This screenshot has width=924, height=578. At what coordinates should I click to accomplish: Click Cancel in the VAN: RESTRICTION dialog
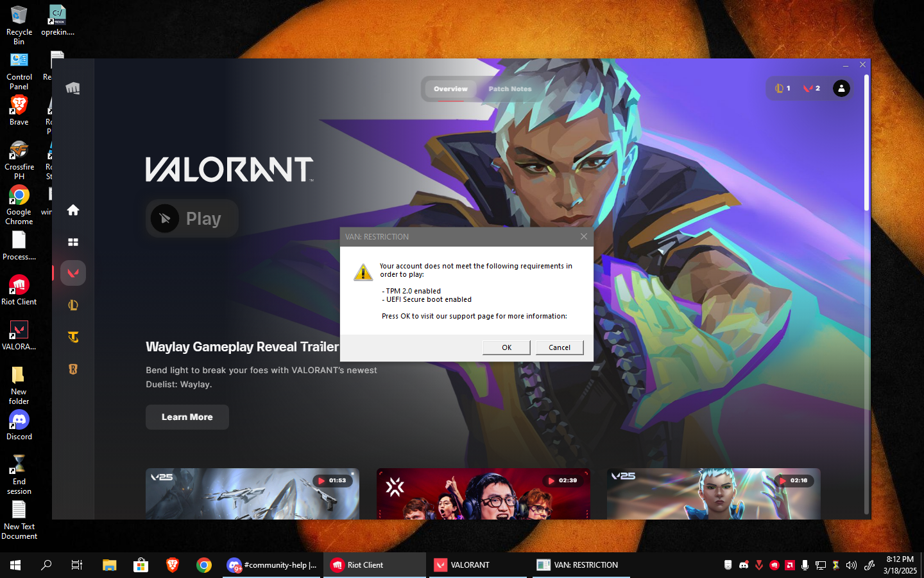pyautogui.click(x=560, y=347)
